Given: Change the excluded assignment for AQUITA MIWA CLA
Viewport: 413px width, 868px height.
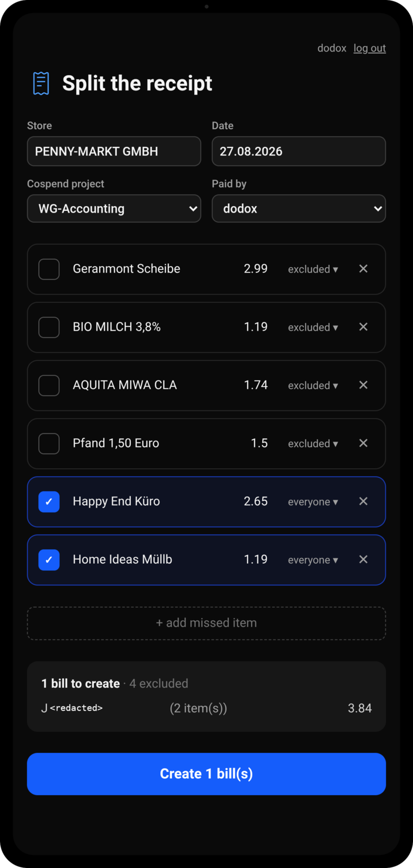Looking at the screenshot, I should [x=313, y=385].
